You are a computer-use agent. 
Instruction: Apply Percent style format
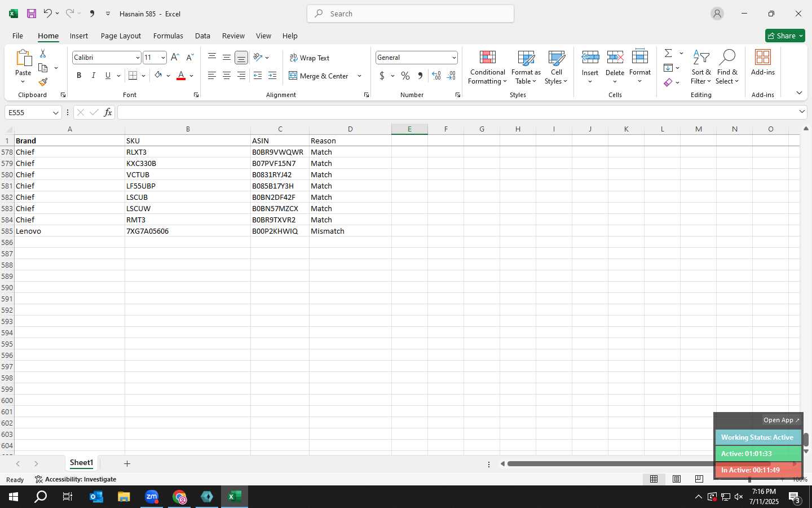405,76
